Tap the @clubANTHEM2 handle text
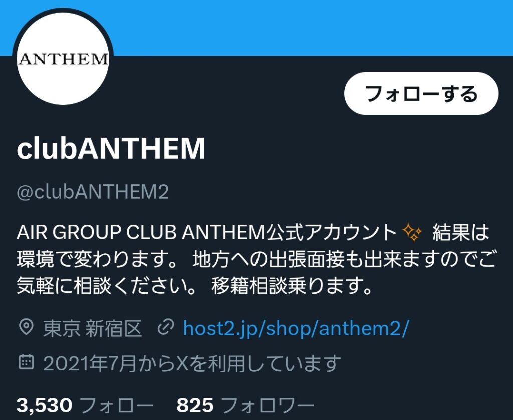The height and width of the screenshot is (420, 513). pos(93,192)
